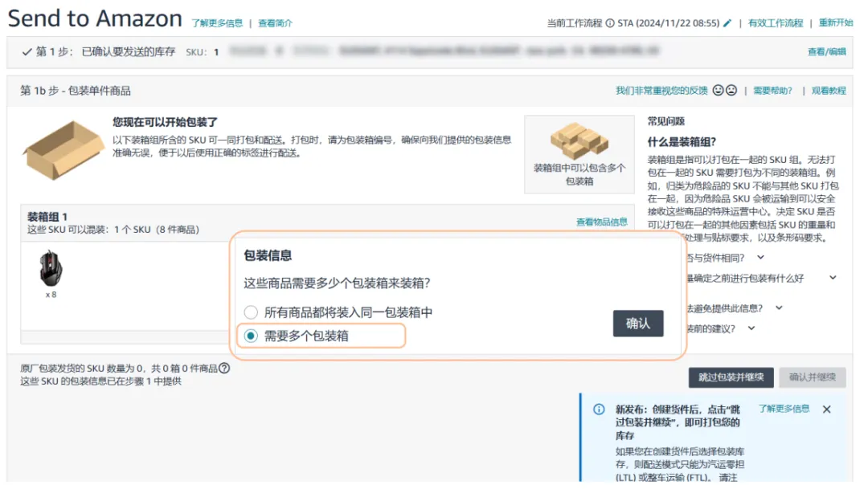Click the pencil edit icon beside STA workflow
Viewport: 868px width, 489px height.
727,23
